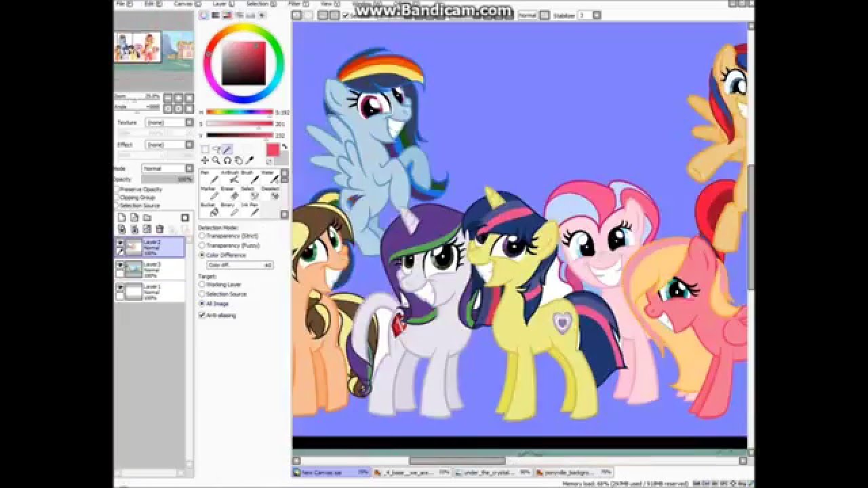Select the rectangular Selection tool
The height and width of the screenshot is (488, 868).
coord(205,148)
